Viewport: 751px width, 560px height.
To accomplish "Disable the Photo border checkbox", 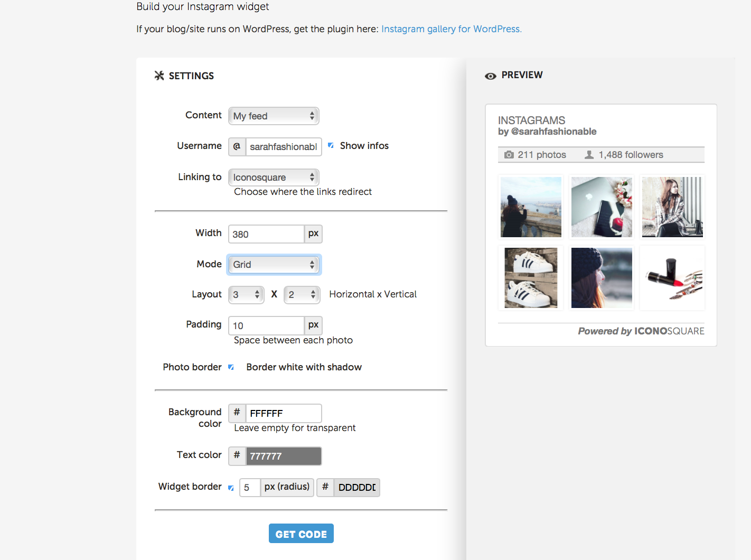I will click(231, 367).
